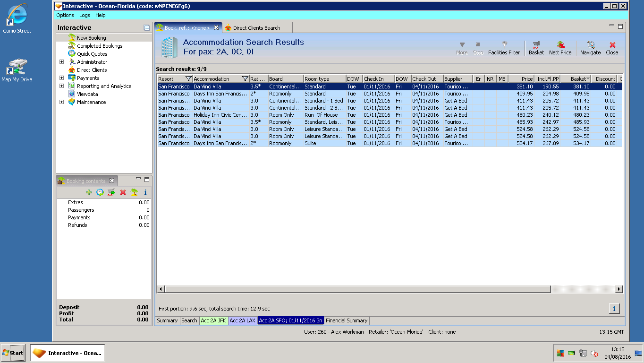This screenshot has height=363, width=644.
Task: Open the Resort column filter
Action: coord(188,79)
